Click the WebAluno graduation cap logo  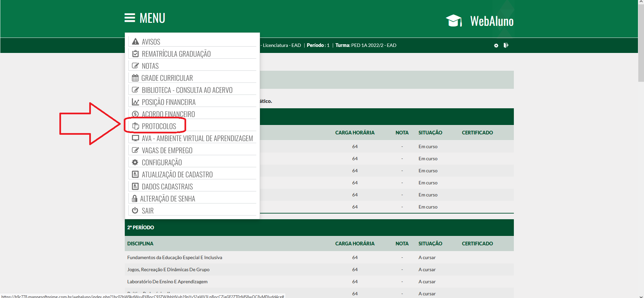tap(454, 21)
